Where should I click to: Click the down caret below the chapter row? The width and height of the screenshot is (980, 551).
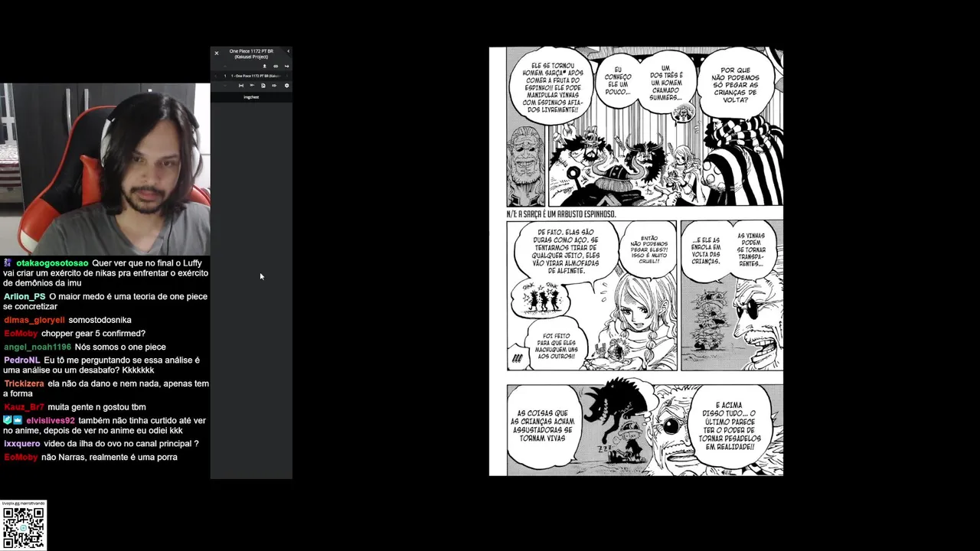pos(225,86)
